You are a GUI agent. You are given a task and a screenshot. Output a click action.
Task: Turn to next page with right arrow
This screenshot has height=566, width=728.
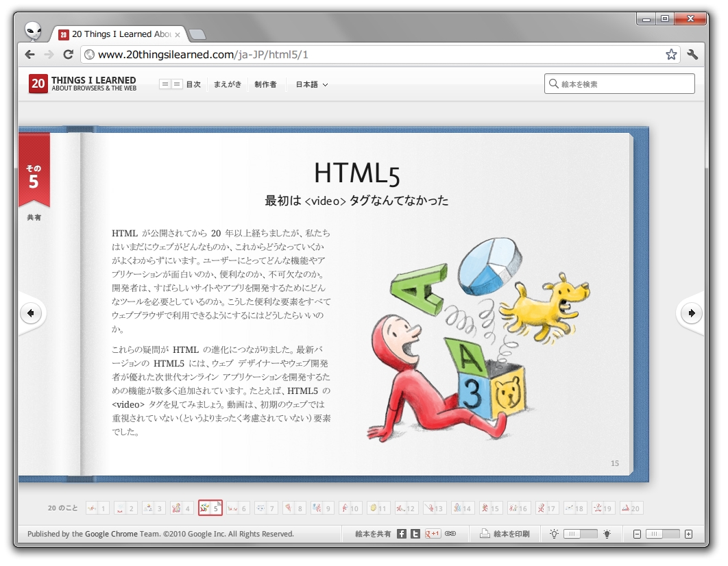tap(690, 313)
